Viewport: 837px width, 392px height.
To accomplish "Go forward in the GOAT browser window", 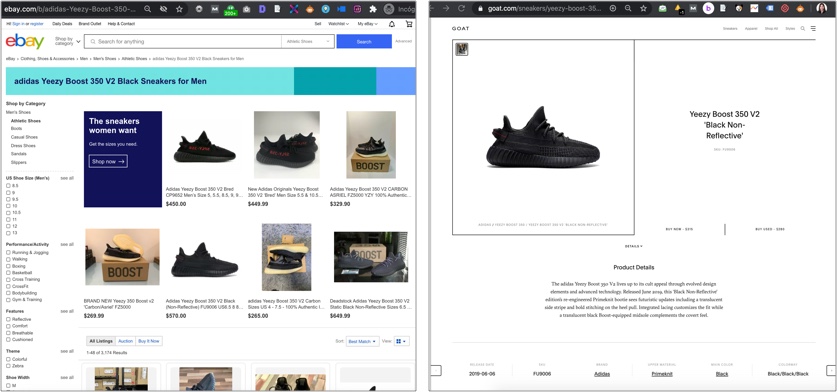I will pos(446,9).
